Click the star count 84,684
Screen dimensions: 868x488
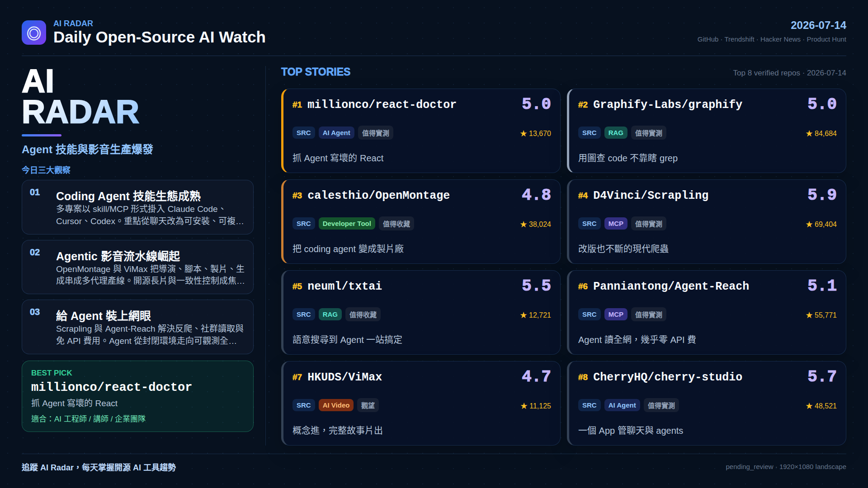tap(821, 133)
